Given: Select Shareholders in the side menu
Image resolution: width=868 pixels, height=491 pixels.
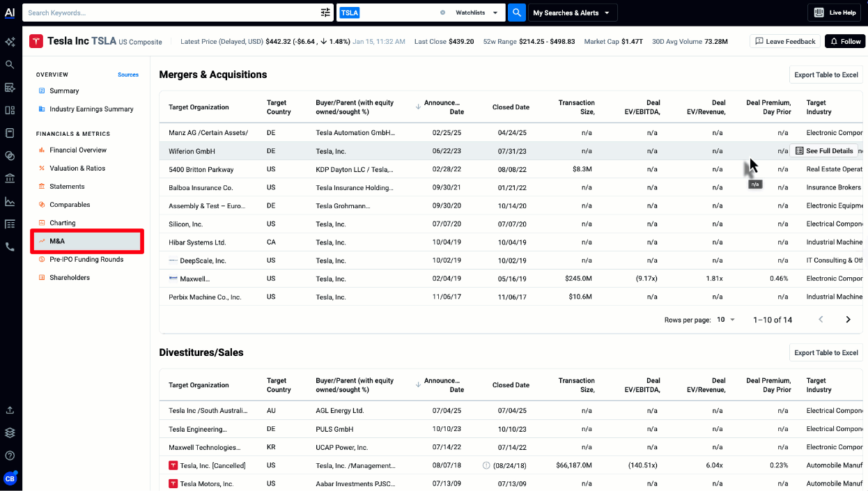Looking at the screenshot, I should tap(69, 277).
